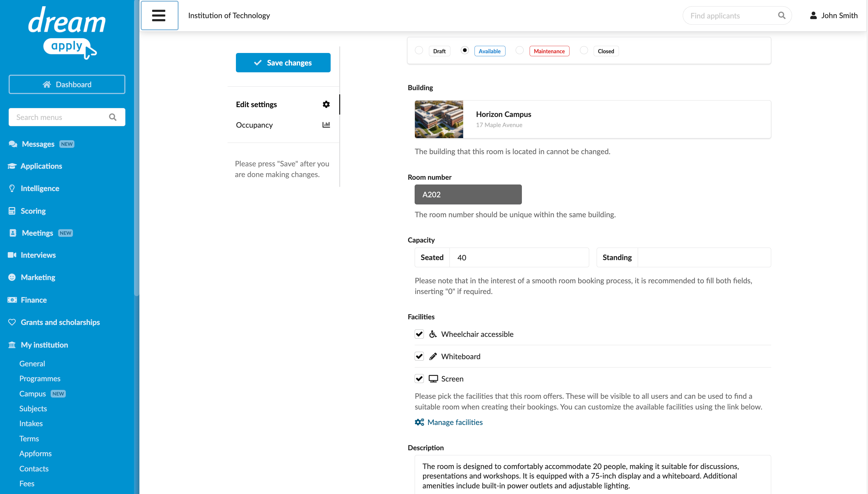Image resolution: width=868 pixels, height=494 pixels.
Task: Click the Edit settings gear icon
Action: point(326,104)
